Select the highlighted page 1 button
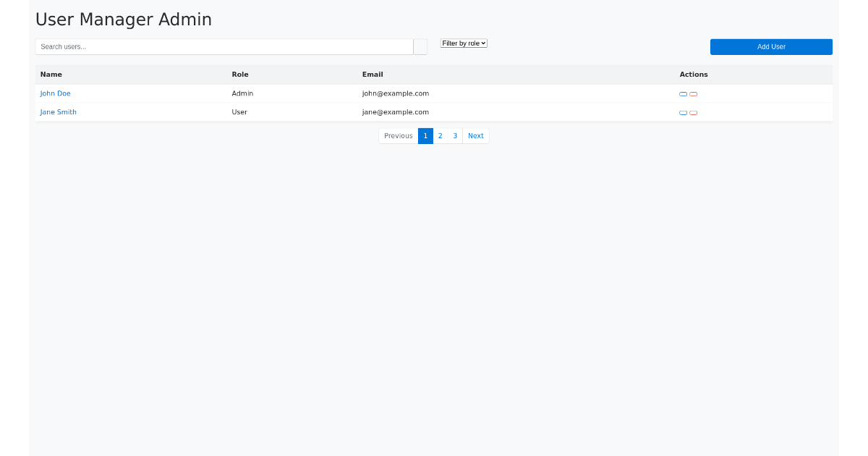This screenshot has width=868, height=456. click(425, 135)
